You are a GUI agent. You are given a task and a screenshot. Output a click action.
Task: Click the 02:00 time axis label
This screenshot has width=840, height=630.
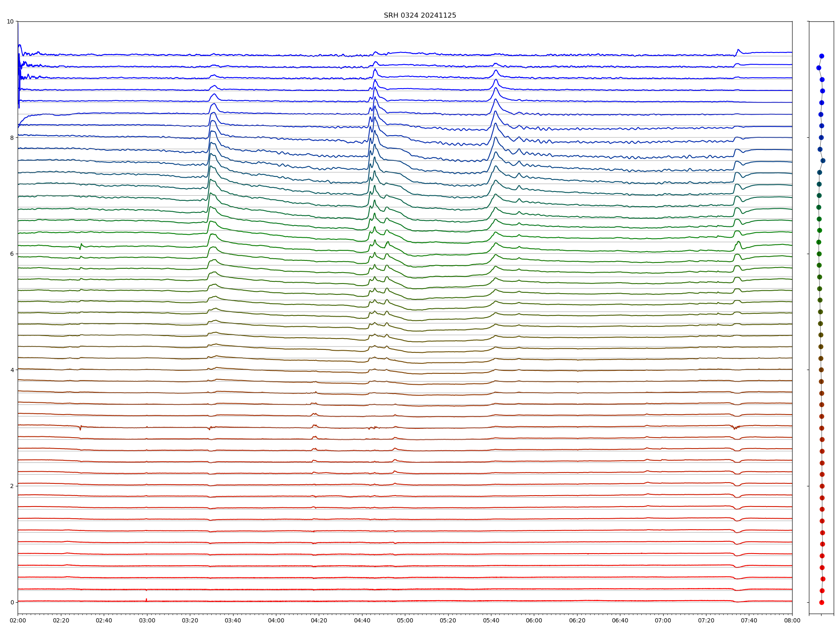click(18, 620)
